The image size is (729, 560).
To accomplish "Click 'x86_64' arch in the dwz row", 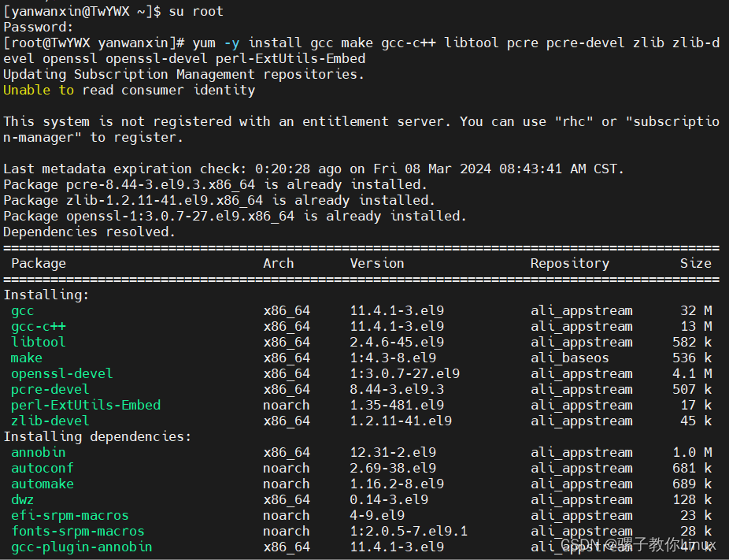I will (x=287, y=500).
